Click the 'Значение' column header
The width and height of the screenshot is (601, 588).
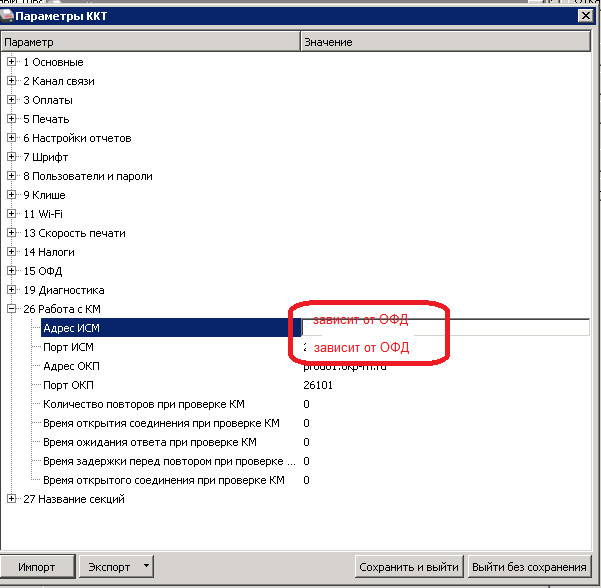pyautogui.click(x=445, y=42)
